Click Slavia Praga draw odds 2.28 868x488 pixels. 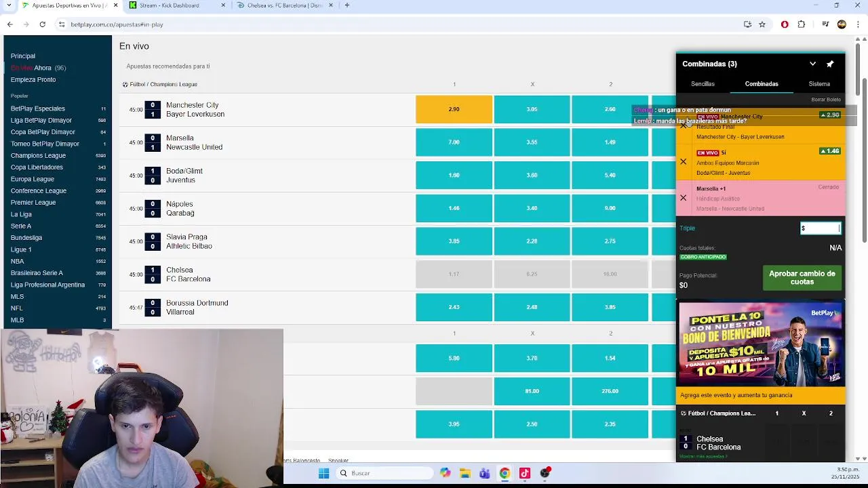(x=532, y=241)
